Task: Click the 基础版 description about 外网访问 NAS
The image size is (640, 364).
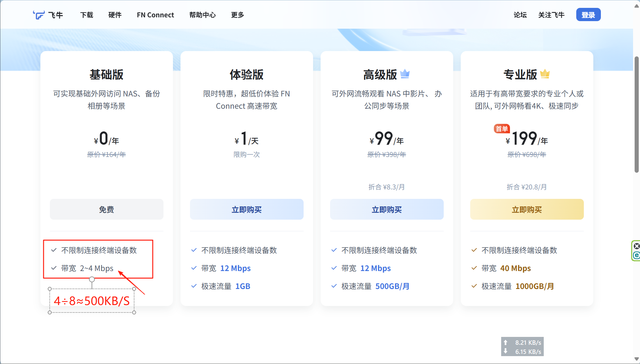Action: pos(107,100)
